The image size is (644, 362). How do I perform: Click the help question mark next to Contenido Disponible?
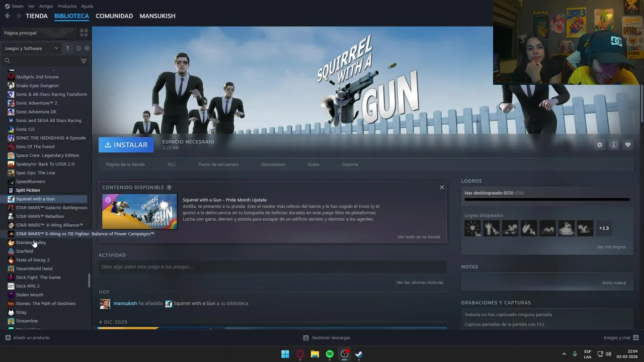click(169, 188)
